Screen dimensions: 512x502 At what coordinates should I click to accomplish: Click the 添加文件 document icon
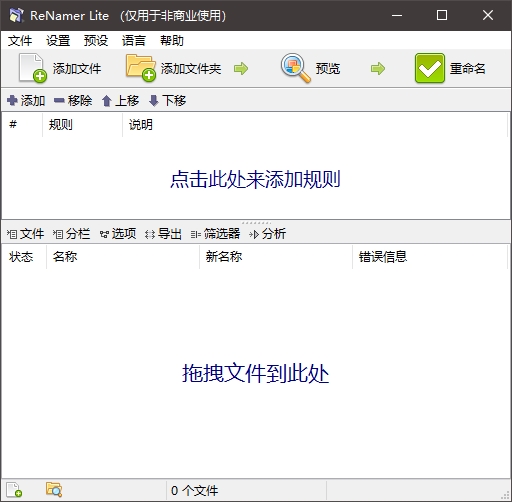[x=32, y=68]
